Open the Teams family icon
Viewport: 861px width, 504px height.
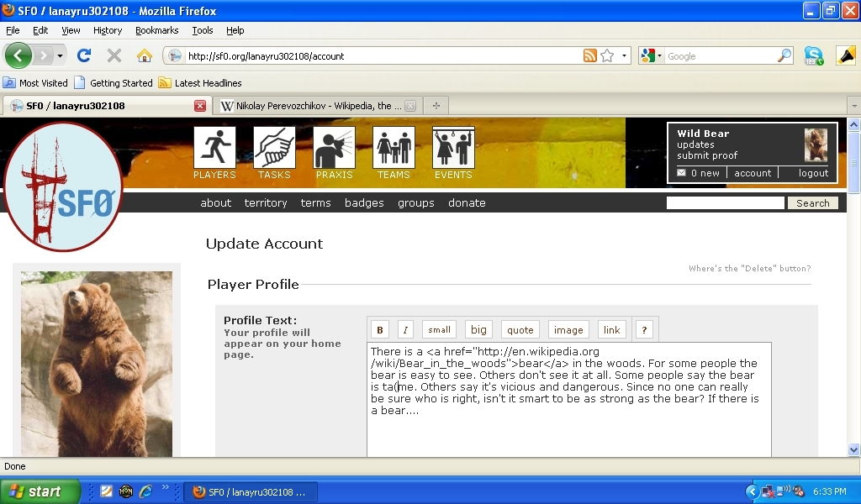coord(394,148)
